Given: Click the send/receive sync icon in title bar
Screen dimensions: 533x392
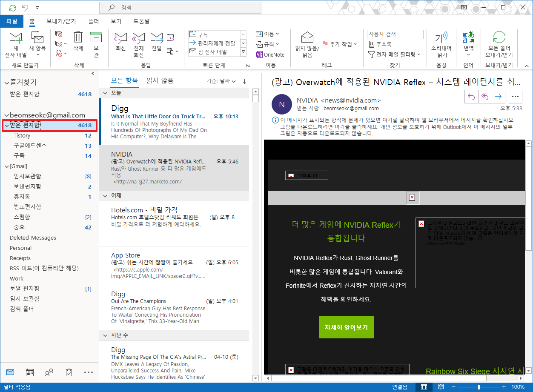Looking at the screenshot, I should click(x=13, y=8).
